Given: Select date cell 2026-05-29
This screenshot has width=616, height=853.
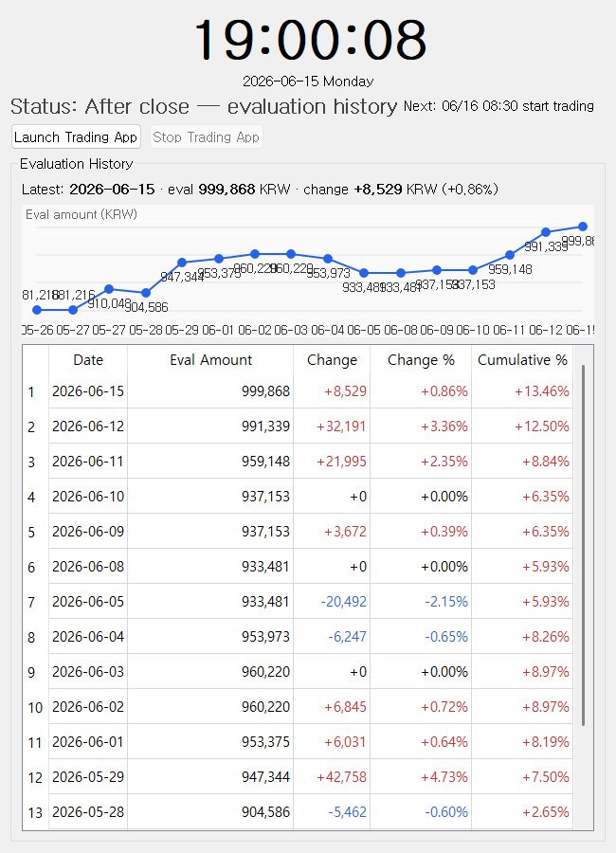Looking at the screenshot, I should click(x=88, y=777).
